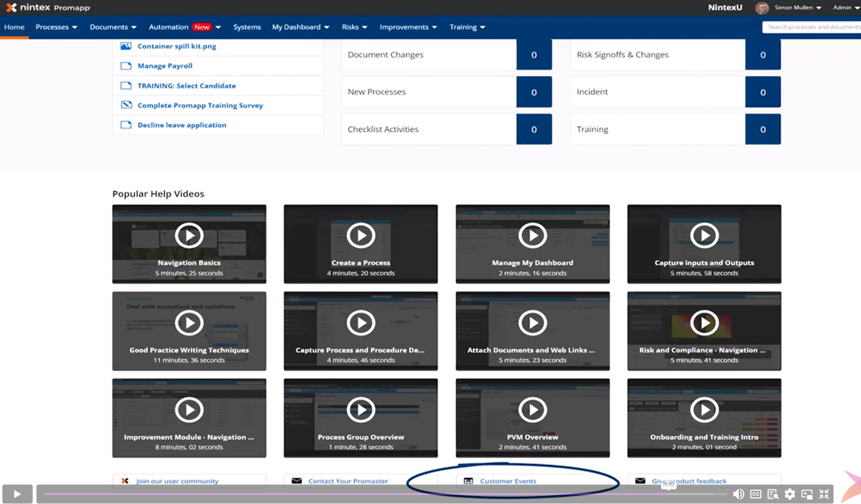Open the Manage Payroll link
The width and height of the screenshot is (861, 504).
point(165,66)
